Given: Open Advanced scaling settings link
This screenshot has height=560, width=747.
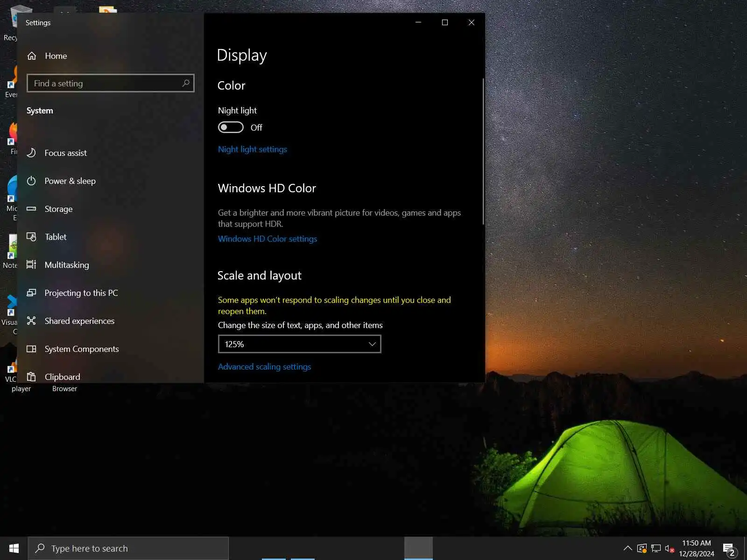Looking at the screenshot, I should (264, 367).
